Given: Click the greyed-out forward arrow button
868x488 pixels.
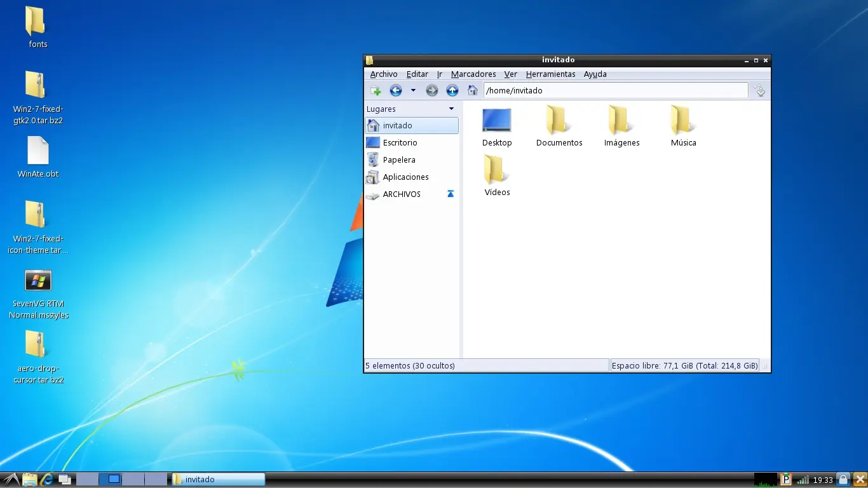Looking at the screenshot, I should point(432,91).
